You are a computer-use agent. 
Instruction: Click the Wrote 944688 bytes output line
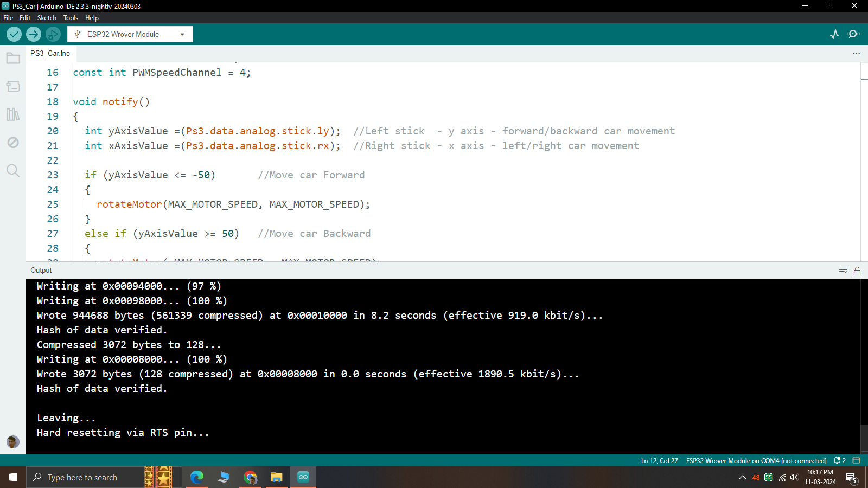click(320, 316)
